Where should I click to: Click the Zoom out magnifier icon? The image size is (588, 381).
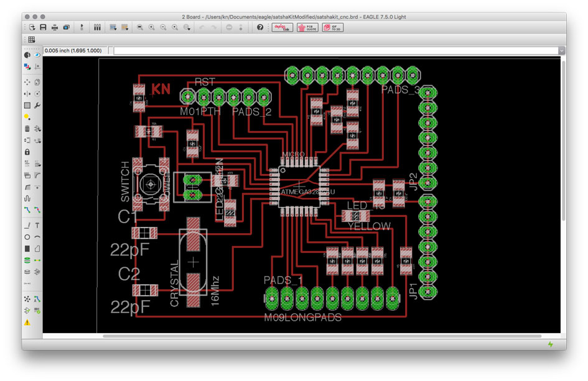pyautogui.click(x=163, y=27)
